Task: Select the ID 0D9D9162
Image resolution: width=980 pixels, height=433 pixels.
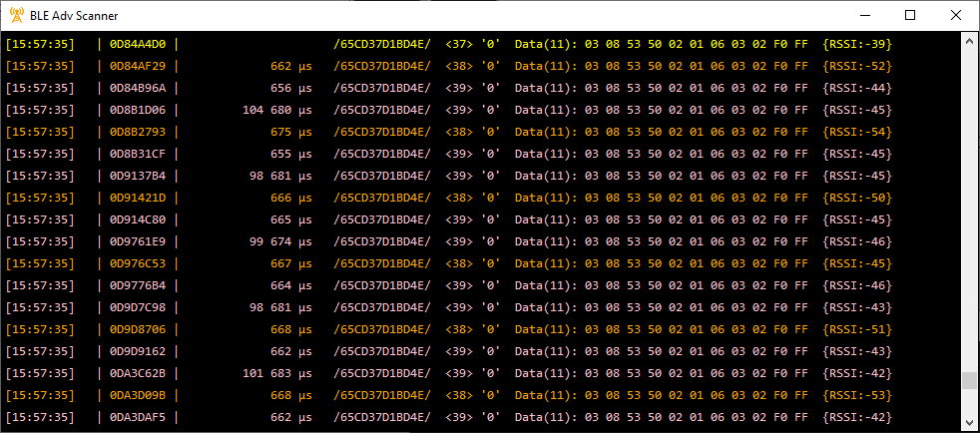Action: point(138,351)
